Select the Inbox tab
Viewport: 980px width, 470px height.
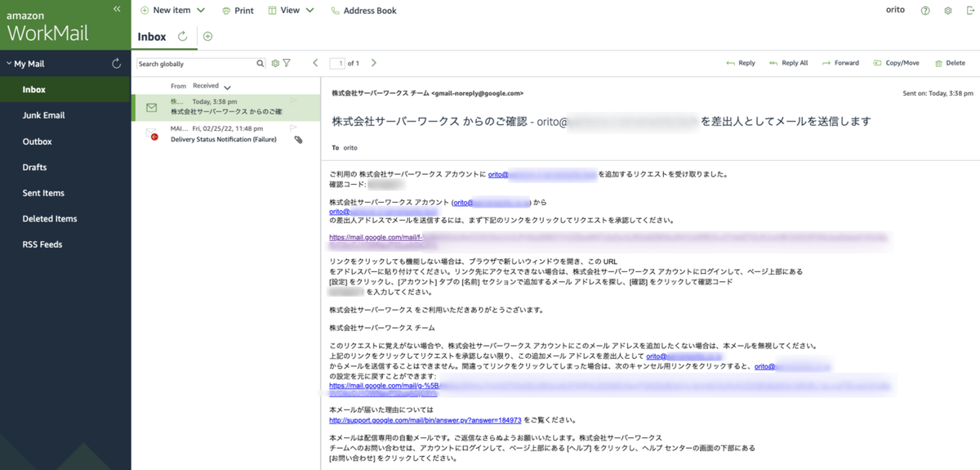[152, 37]
